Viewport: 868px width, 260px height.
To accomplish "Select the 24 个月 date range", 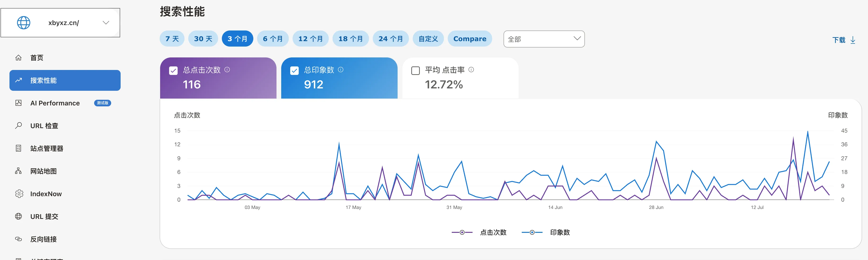I will 391,39.
